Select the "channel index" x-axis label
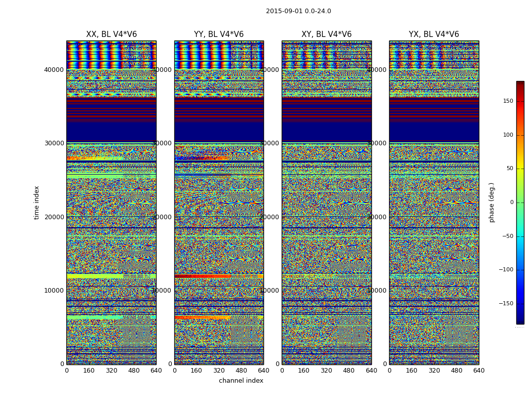Image resolution: width=532 pixels, height=405 pixels. point(241,381)
